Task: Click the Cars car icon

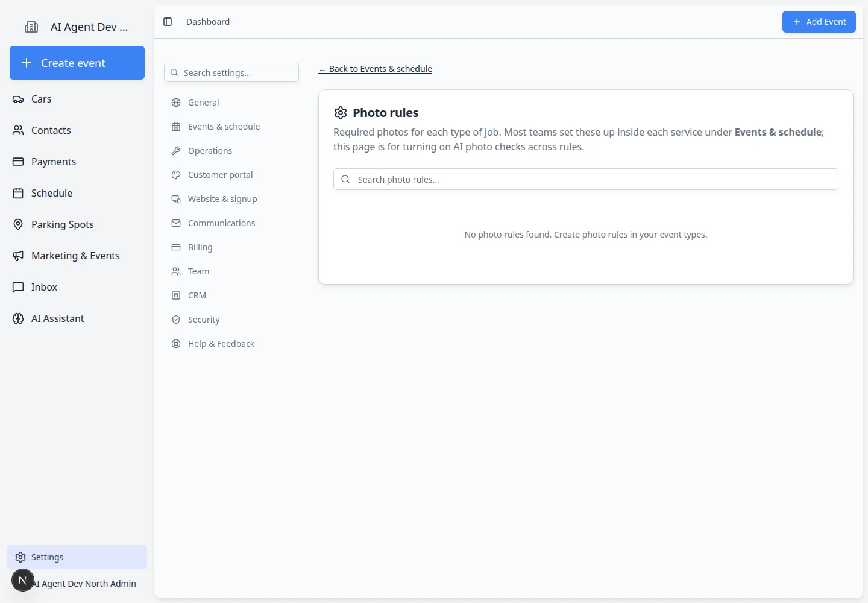Action: point(18,99)
